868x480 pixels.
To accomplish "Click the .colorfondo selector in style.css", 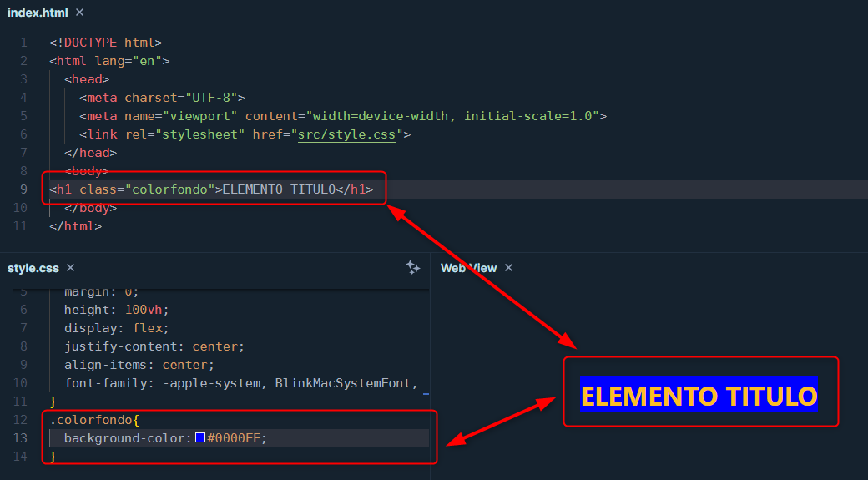I will [88, 420].
